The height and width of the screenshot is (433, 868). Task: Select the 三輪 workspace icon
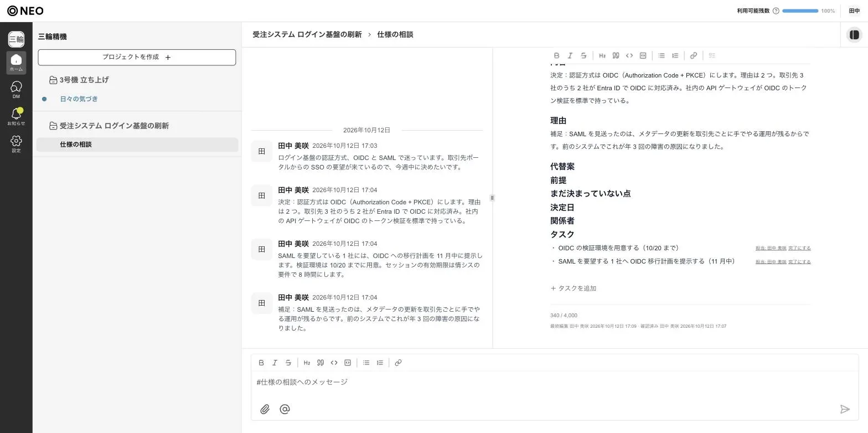[x=16, y=39]
